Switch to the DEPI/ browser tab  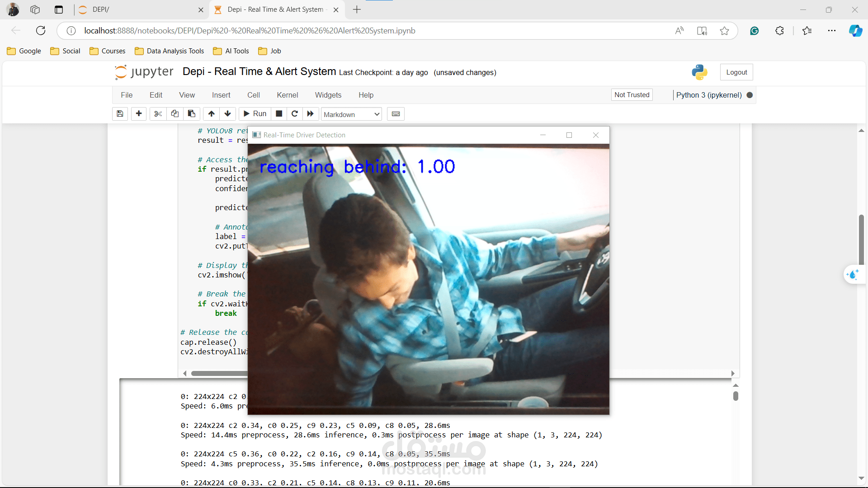point(140,9)
